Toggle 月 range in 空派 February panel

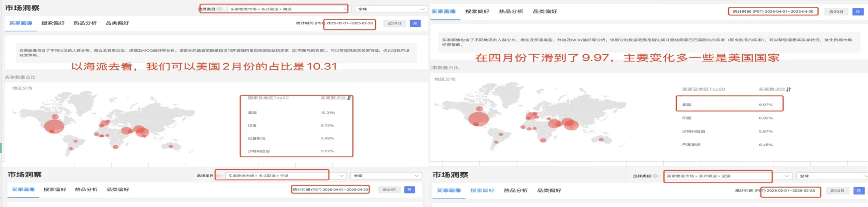coord(858,191)
